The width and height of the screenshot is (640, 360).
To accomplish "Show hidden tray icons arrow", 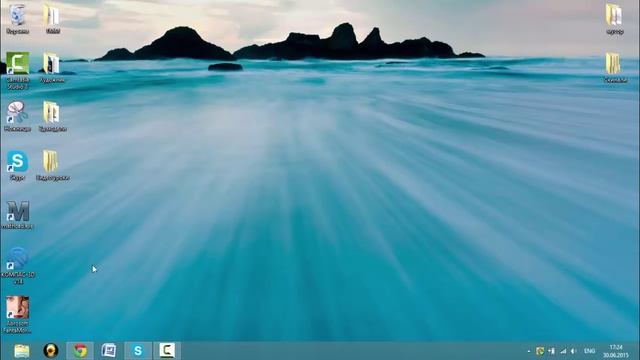I will click(x=529, y=351).
